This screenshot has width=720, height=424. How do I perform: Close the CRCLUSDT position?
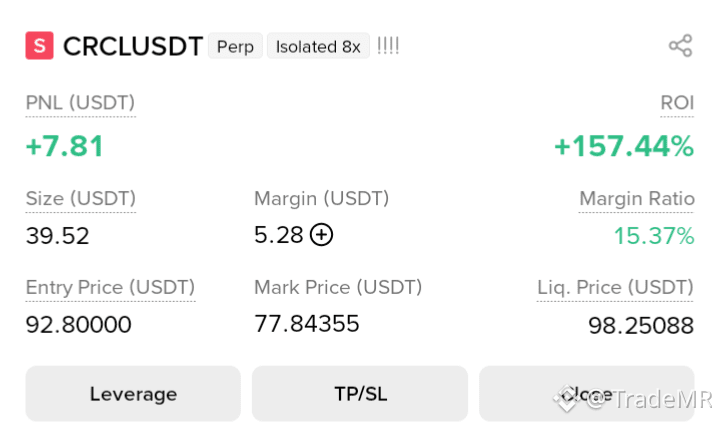[x=587, y=394]
